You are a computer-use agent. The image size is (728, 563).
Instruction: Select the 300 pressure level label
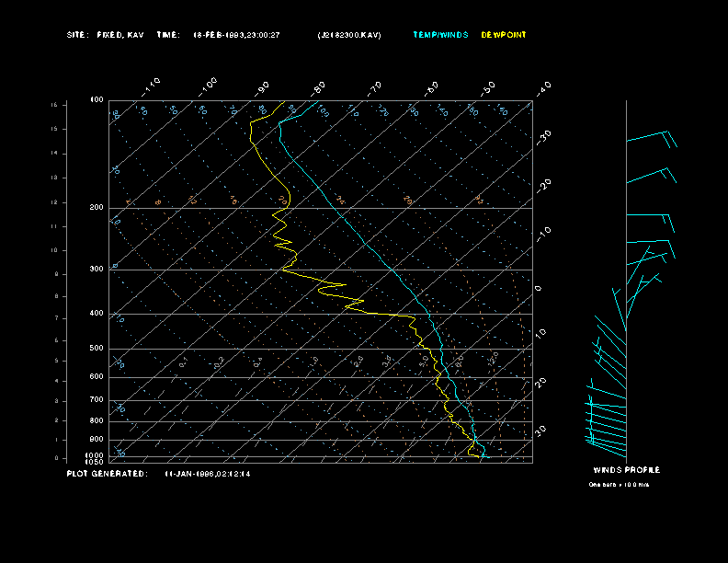(97, 270)
